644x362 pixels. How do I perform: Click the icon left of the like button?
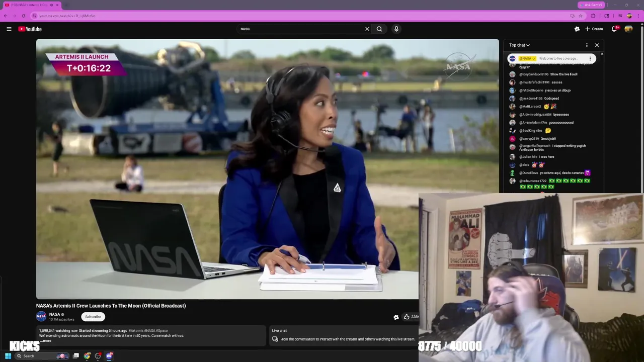[396, 317]
